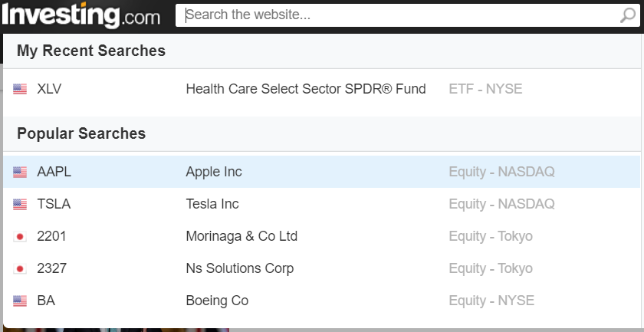644x332 pixels.
Task: Click Health Care Select Sector SPDR Fund
Action: point(306,89)
